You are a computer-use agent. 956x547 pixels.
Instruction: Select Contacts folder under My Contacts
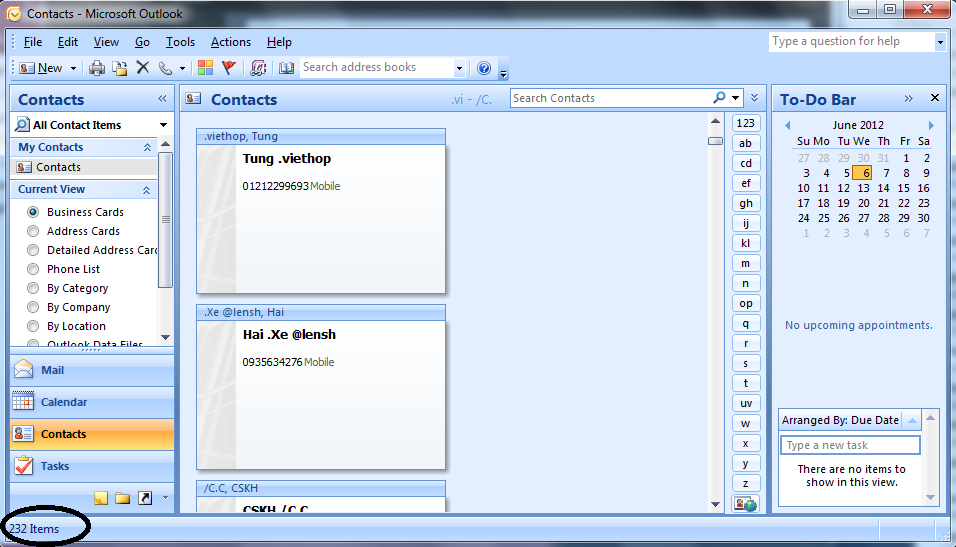84,167
